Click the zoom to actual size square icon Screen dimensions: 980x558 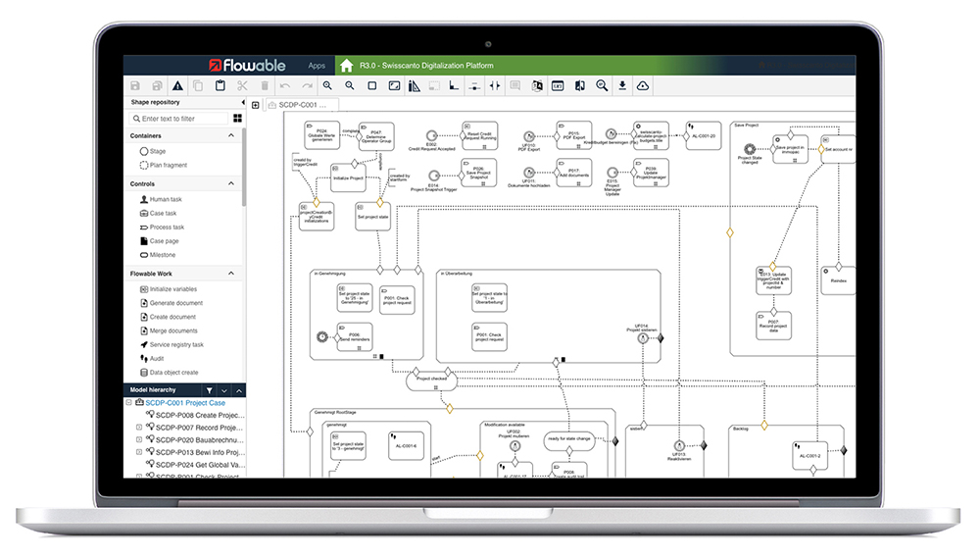click(x=371, y=85)
